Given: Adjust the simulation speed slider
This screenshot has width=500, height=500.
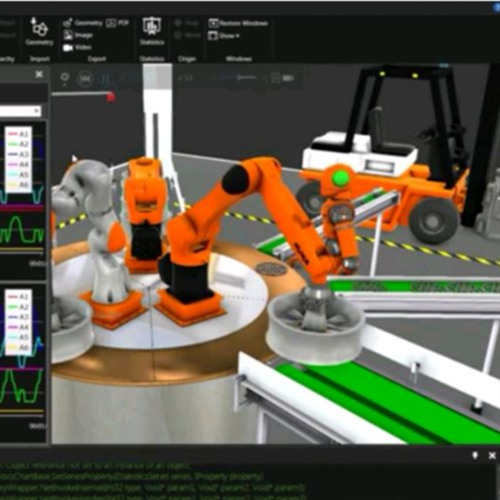Looking at the screenshot, I should click(x=247, y=78).
